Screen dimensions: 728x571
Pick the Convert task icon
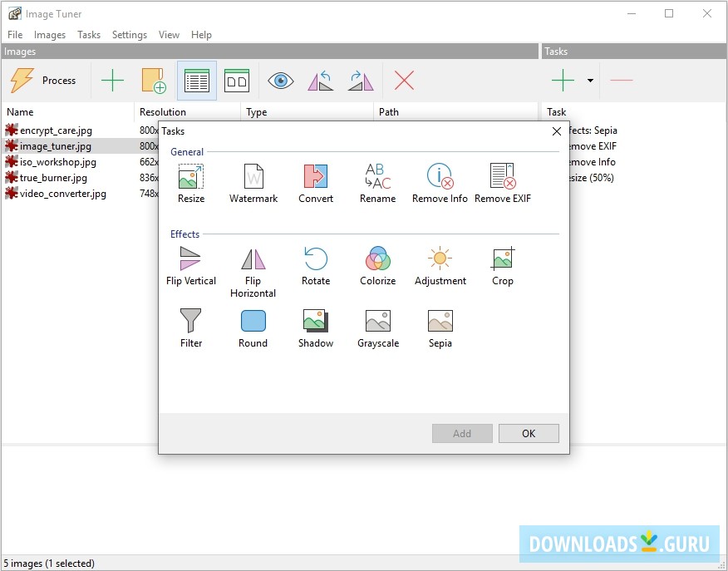click(x=316, y=183)
